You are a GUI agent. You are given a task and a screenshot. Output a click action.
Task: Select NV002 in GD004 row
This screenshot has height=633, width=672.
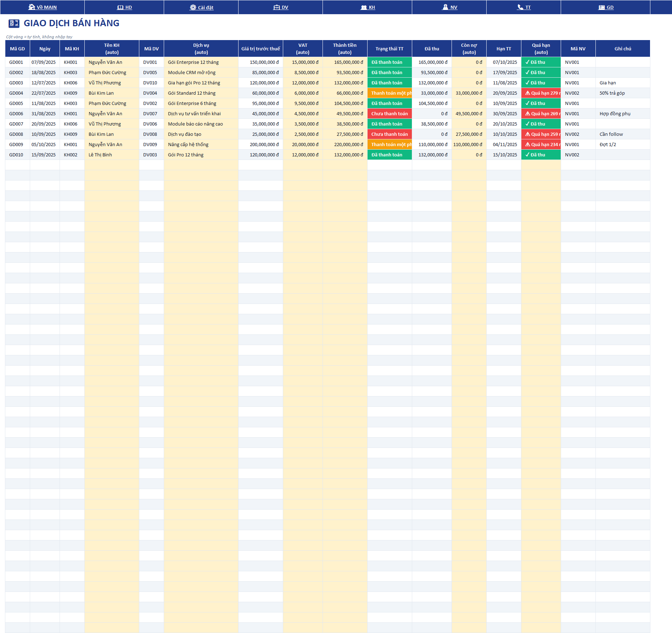pyautogui.click(x=578, y=93)
